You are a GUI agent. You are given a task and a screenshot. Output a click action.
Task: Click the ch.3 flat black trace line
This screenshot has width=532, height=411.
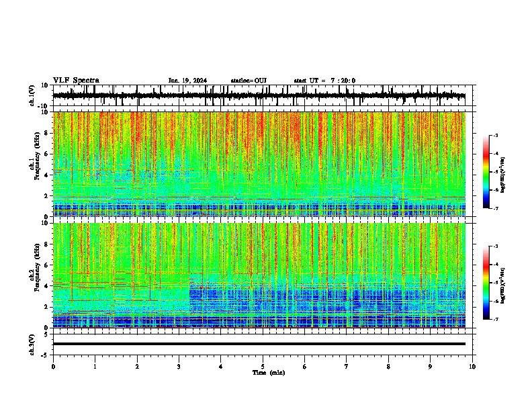[259, 344]
